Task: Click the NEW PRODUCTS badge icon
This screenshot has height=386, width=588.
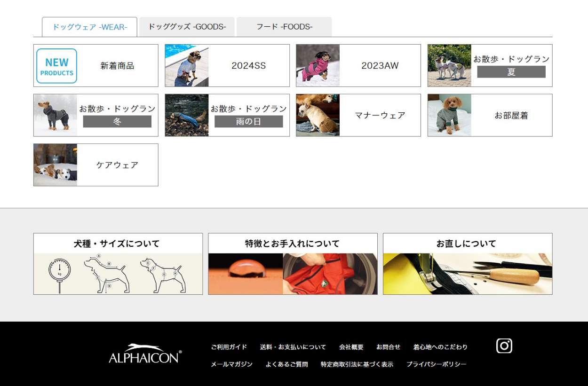Action: click(56, 66)
